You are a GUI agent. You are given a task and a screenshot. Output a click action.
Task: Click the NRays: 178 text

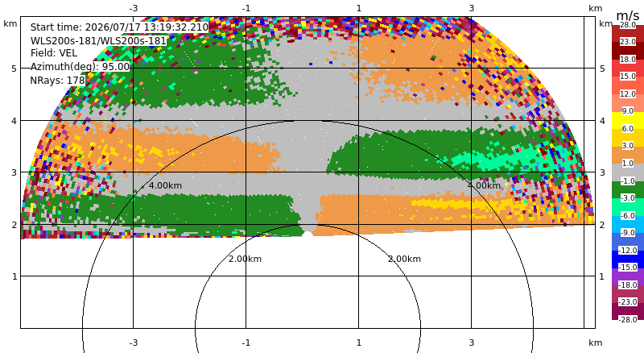pyautogui.click(x=57, y=80)
